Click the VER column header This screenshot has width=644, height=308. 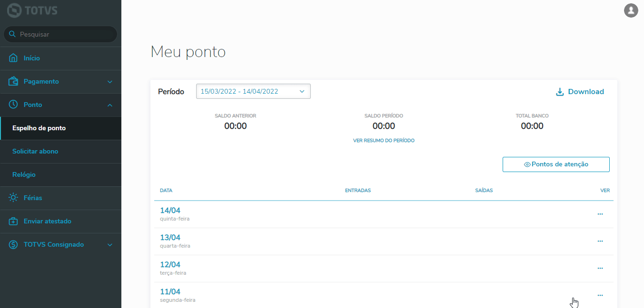[605, 191]
